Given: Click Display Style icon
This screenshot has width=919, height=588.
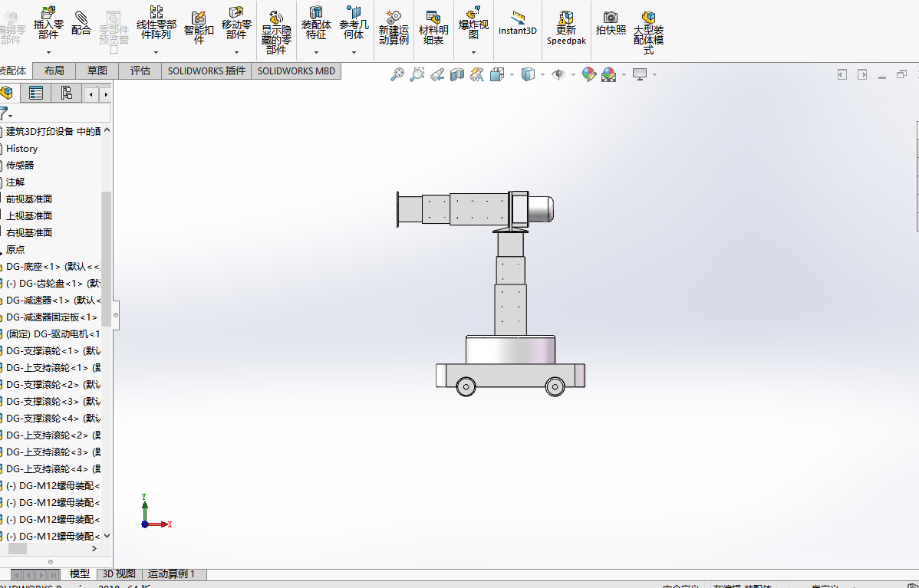Looking at the screenshot, I should 528,74.
